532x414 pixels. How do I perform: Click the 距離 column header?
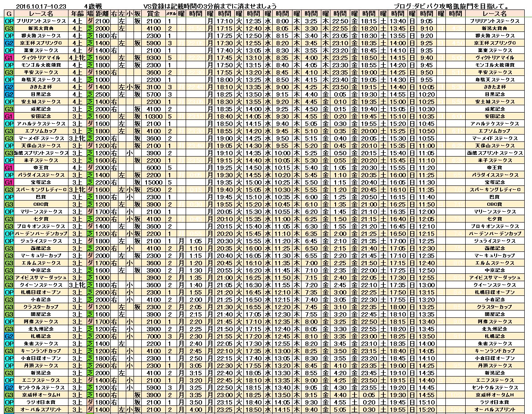[102, 13]
